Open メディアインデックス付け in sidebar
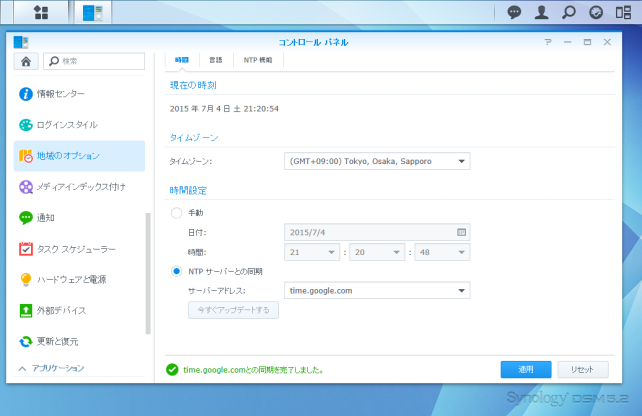Screen dimensions: 642x416 [79, 187]
